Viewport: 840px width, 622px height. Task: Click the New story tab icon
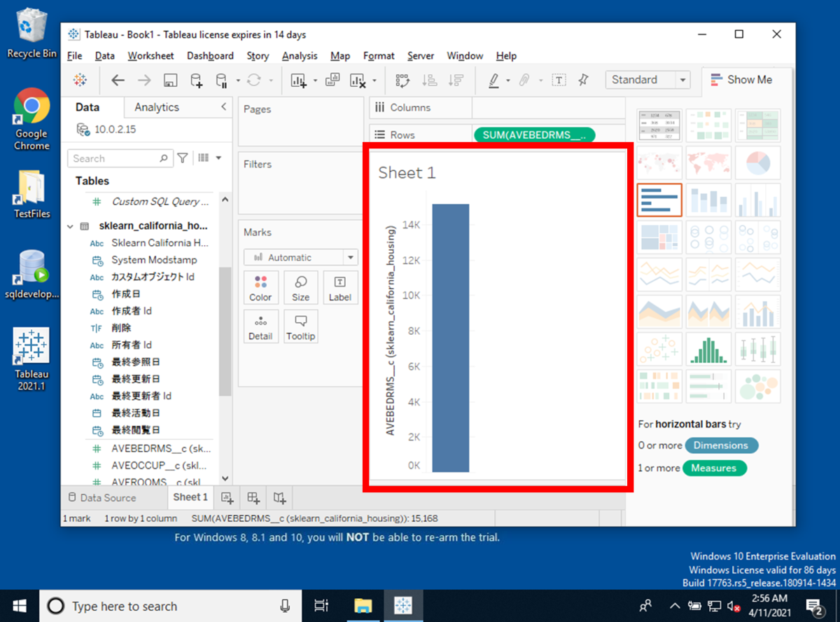tap(280, 497)
